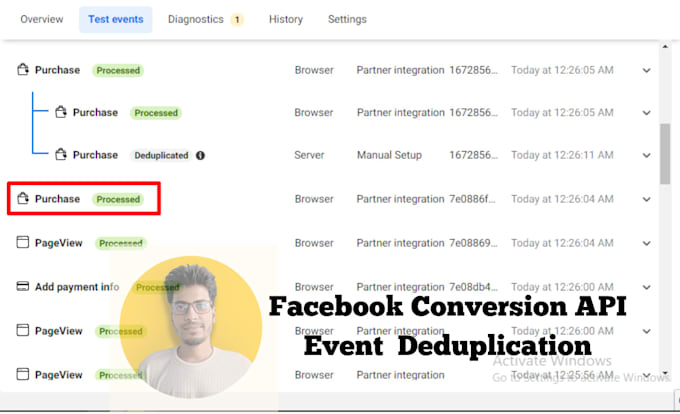Expand PageView event at 12:26:00 AM
Screen dimensions: 680x414
coord(646,331)
